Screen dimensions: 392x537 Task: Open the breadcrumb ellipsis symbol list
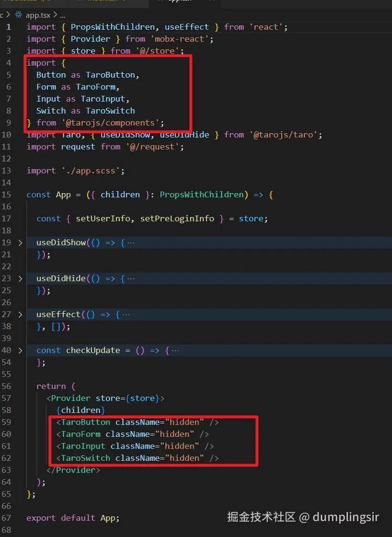click(63, 15)
